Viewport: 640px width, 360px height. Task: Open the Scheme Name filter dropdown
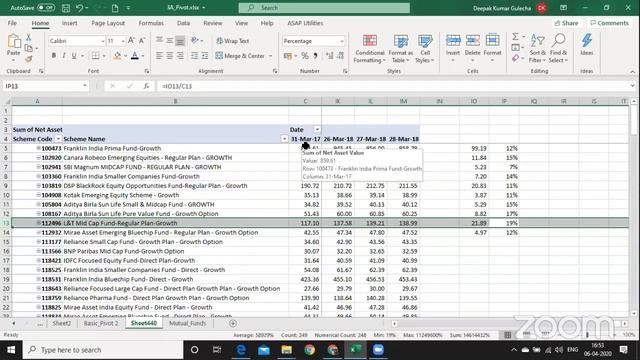coord(284,139)
